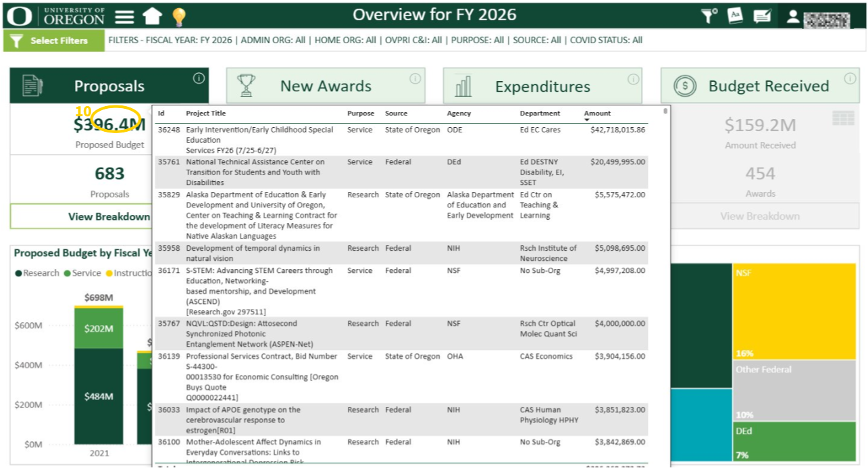This screenshot has width=868, height=469.
Task: Click the Budget Received dollar coin icon
Action: tap(685, 86)
